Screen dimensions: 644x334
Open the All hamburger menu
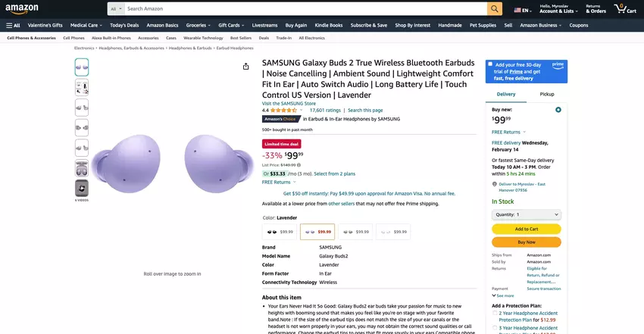click(13, 25)
